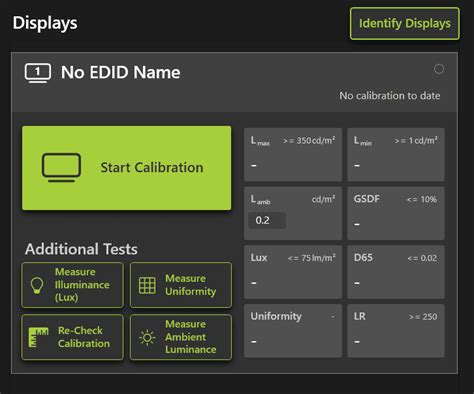This screenshot has width=474, height=394.
Task: Select the GSDF <= 10% tile
Action: pyautogui.click(x=396, y=213)
